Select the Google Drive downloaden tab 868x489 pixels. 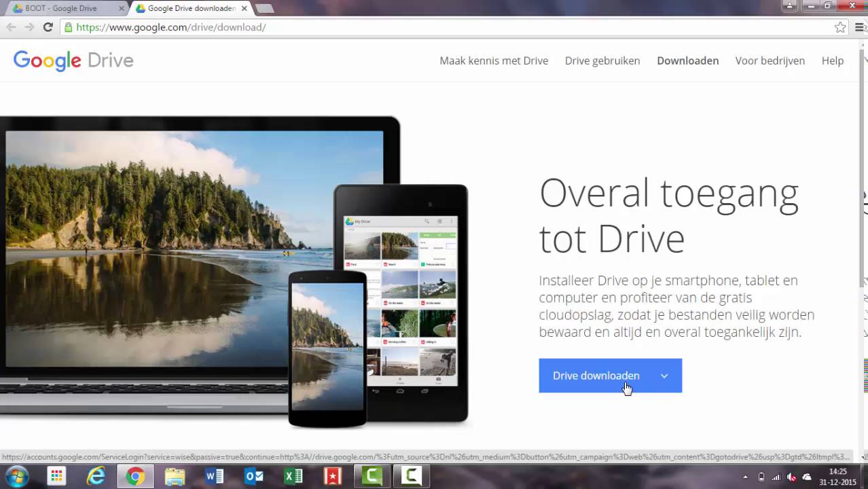[x=190, y=9]
